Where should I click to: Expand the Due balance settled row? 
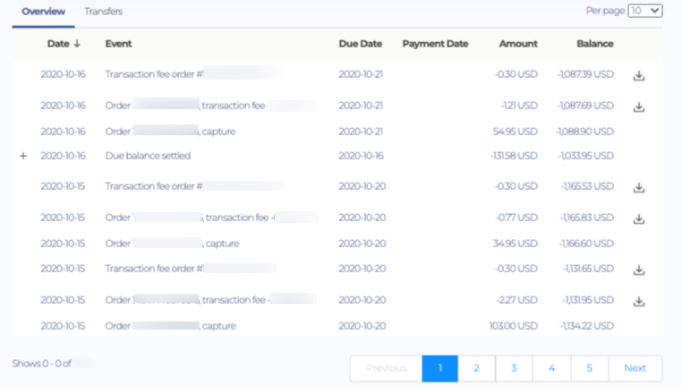pyautogui.click(x=23, y=155)
